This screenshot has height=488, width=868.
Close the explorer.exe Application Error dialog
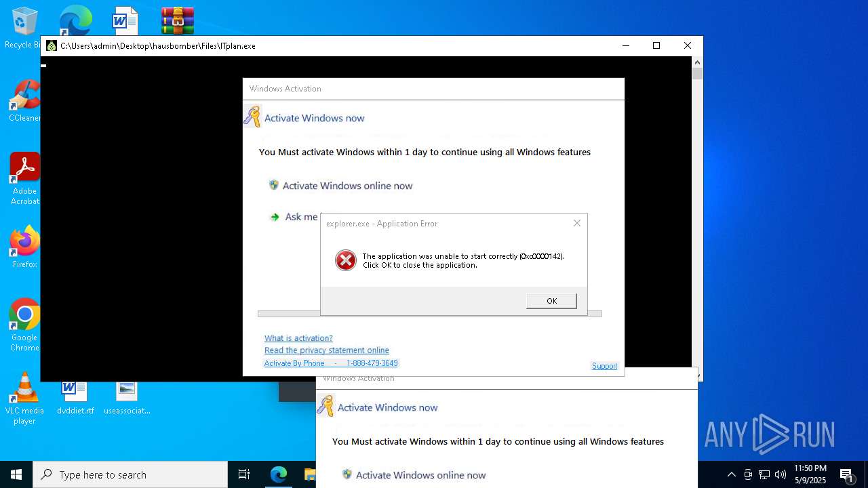pyautogui.click(x=577, y=223)
